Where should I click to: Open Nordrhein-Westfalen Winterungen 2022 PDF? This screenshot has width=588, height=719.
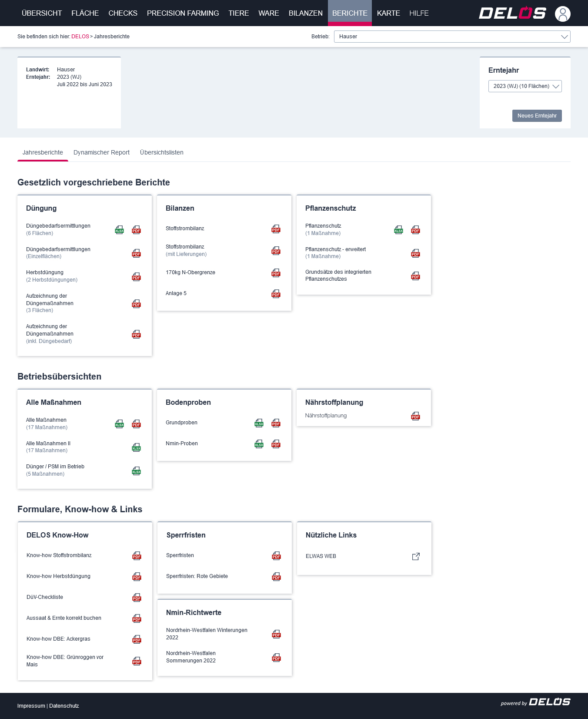tap(277, 634)
